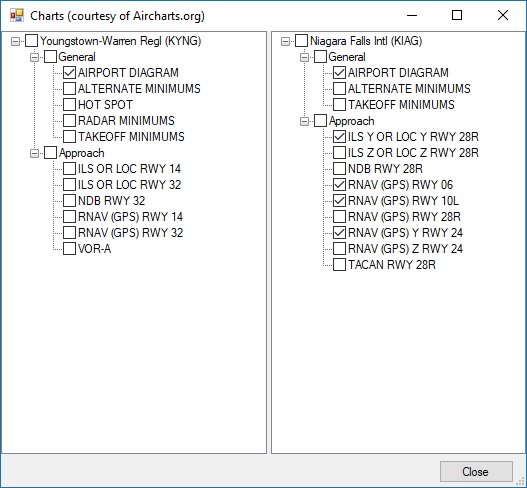Collapse the Approach group under KYNG

(x=34, y=154)
